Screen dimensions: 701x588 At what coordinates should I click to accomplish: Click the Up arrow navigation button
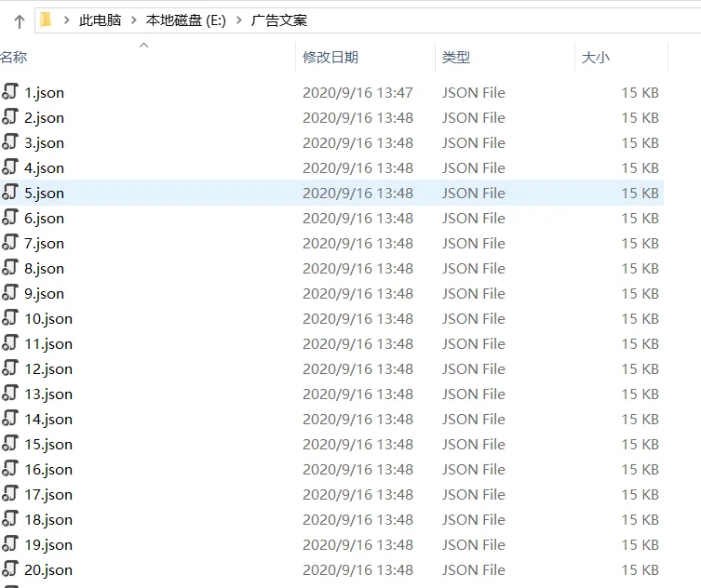(20, 21)
